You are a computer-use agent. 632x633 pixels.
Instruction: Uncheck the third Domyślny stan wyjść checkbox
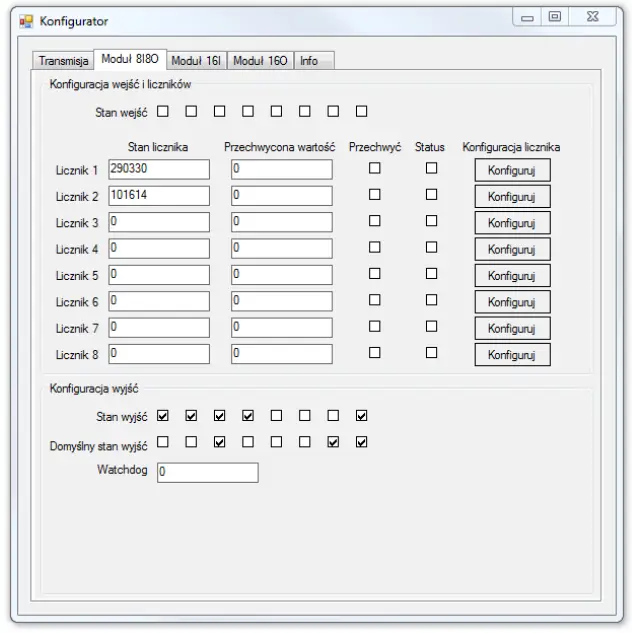[220, 442]
